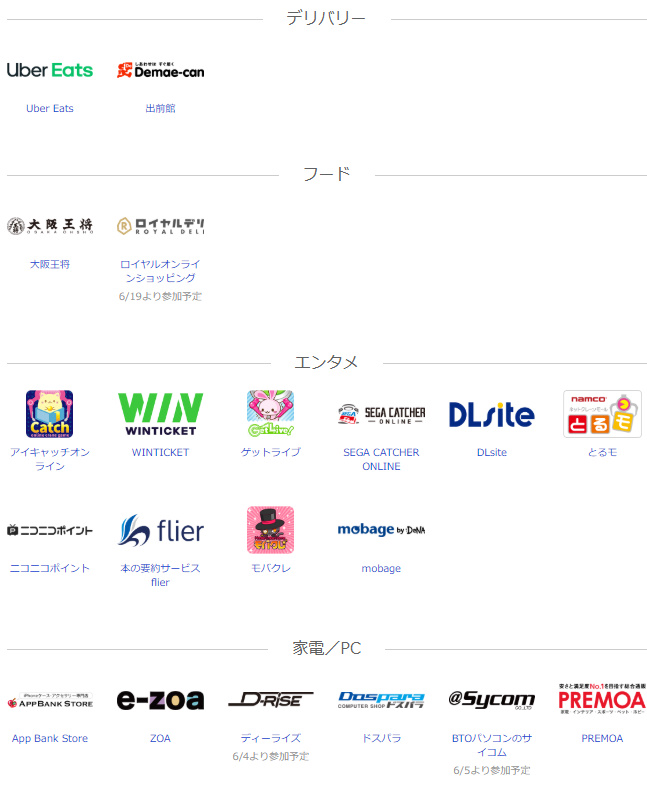
Task: Click the 6/19より参加予定 note
Action: 160,296
